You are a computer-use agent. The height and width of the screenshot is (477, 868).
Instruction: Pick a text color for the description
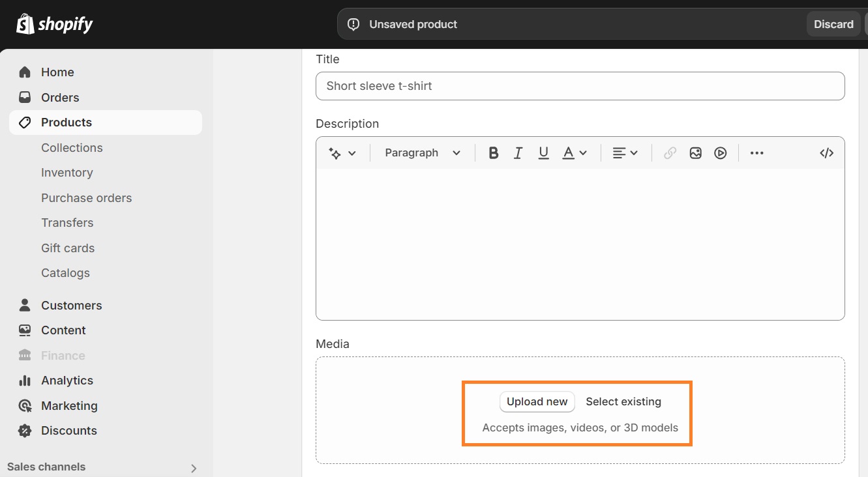pyautogui.click(x=569, y=152)
